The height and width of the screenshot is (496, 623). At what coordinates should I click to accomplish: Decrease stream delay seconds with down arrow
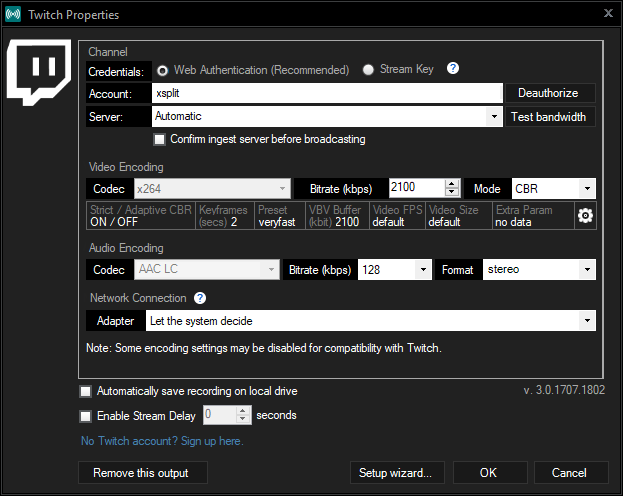pyautogui.click(x=242, y=419)
